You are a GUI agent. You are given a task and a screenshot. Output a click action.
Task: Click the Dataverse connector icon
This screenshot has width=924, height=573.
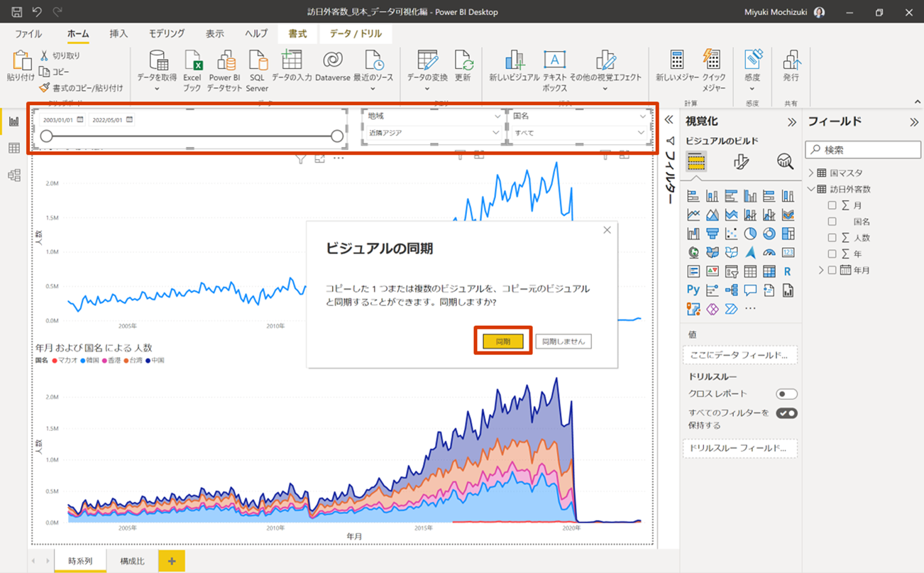click(x=332, y=65)
